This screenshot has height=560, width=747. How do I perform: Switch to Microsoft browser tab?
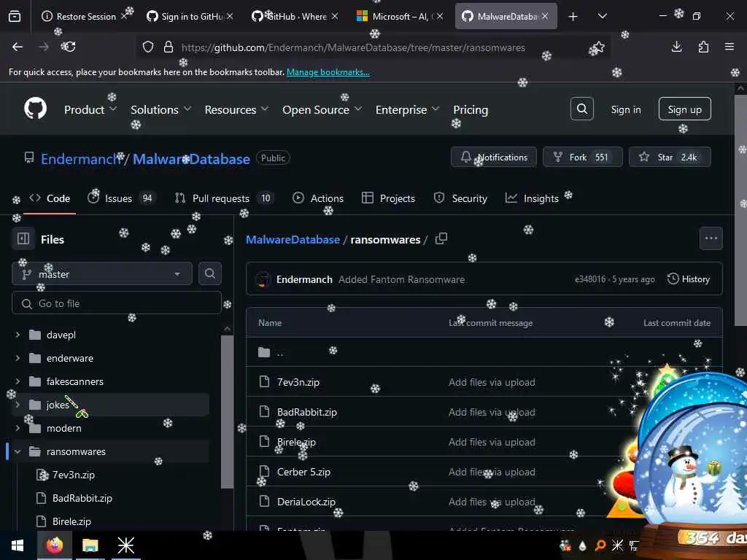pos(400,16)
